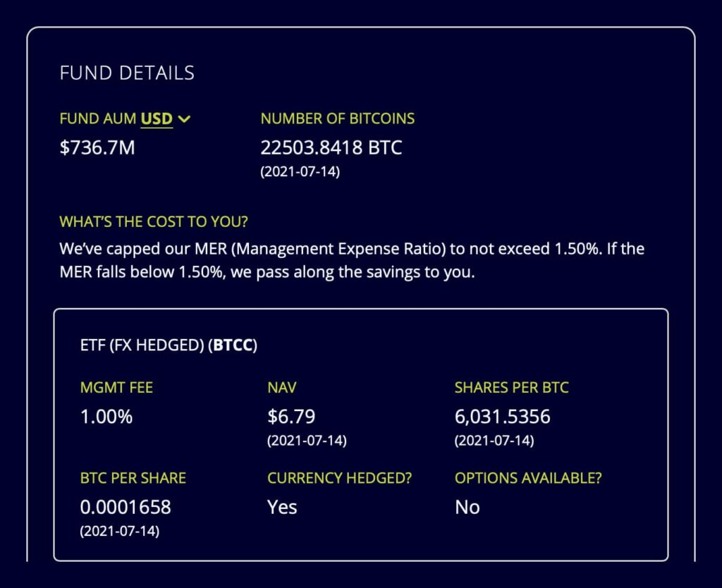Click the Yes value under Currency Hedged
Screen dimensions: 722x588
pyautogui.click(x=282, y=508)
